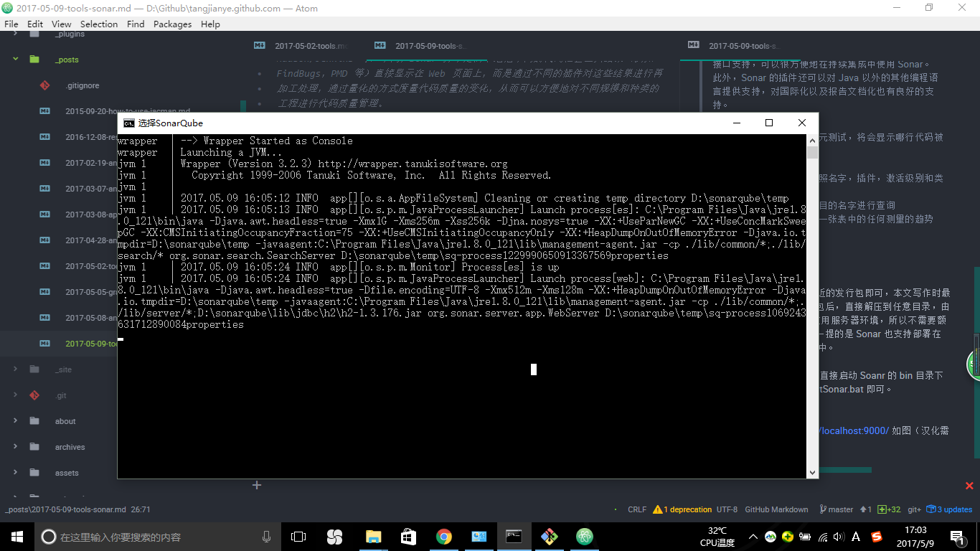
Task: Switch to Atom on the taskbar
Action: tap(585, 536)
